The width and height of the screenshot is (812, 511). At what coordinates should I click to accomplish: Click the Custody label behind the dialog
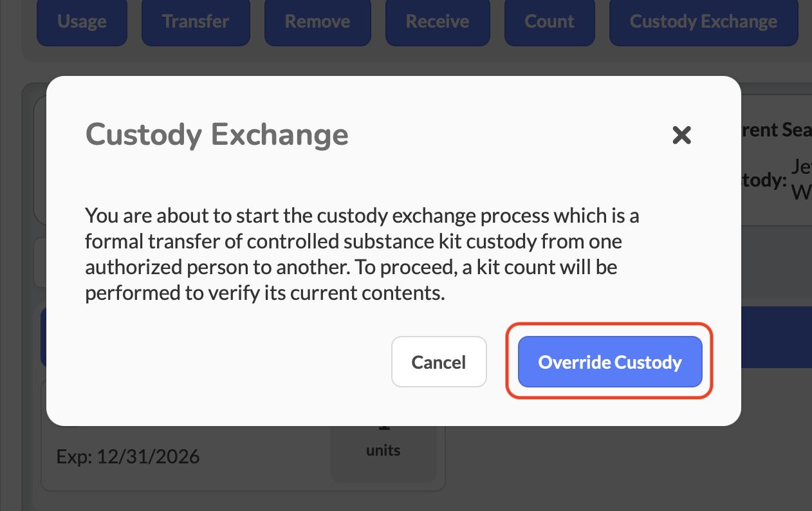[x=765, y=181]
